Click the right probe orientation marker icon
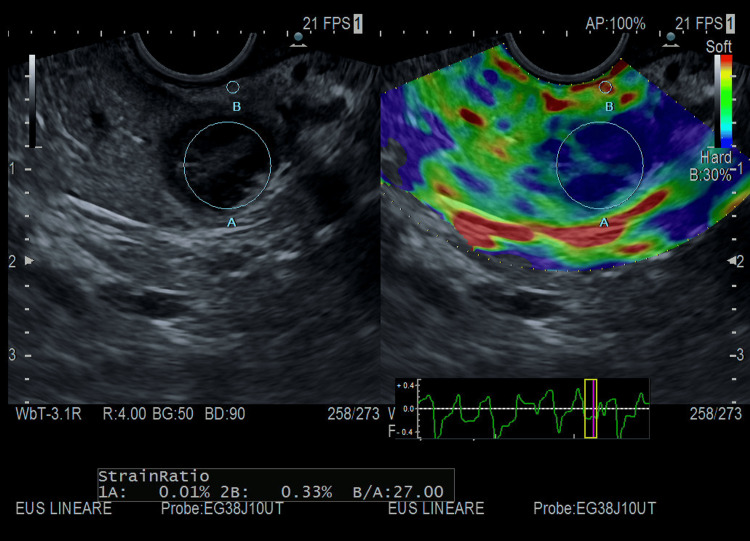This screenshot has width=750, height=541. [x=671, y=40]
